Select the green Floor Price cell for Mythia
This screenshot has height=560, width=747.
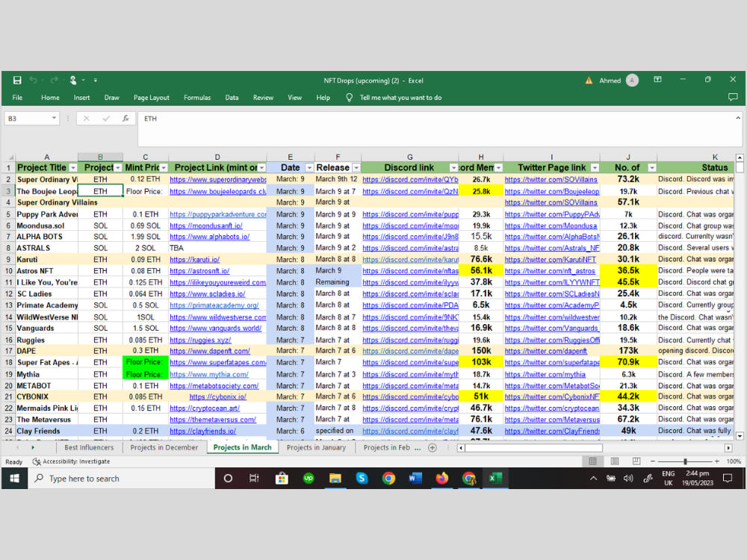coord(146,374)
